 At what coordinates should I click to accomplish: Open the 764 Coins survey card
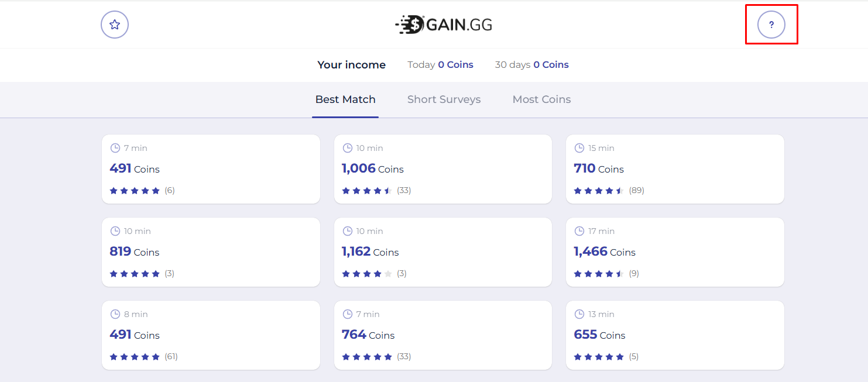(x=442, y=335)
